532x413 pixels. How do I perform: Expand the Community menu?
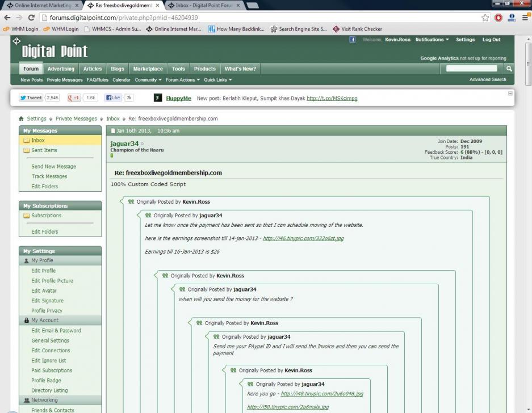coord(148,80)
